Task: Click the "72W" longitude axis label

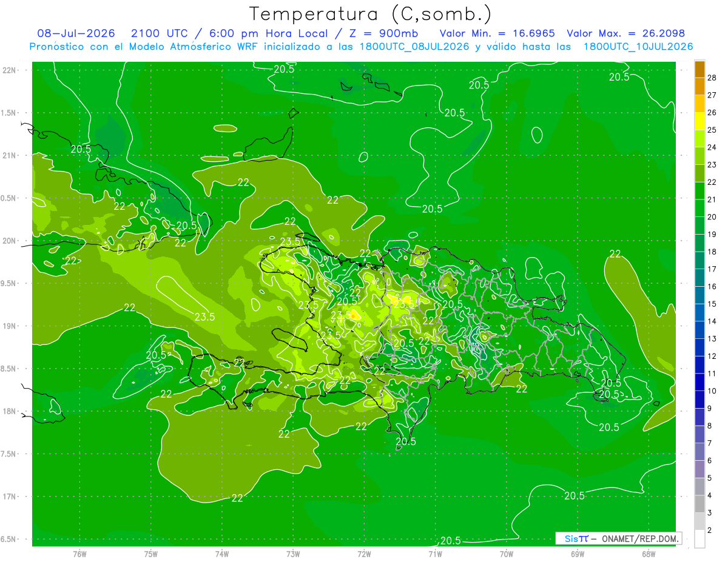Action: pos(364,554)
